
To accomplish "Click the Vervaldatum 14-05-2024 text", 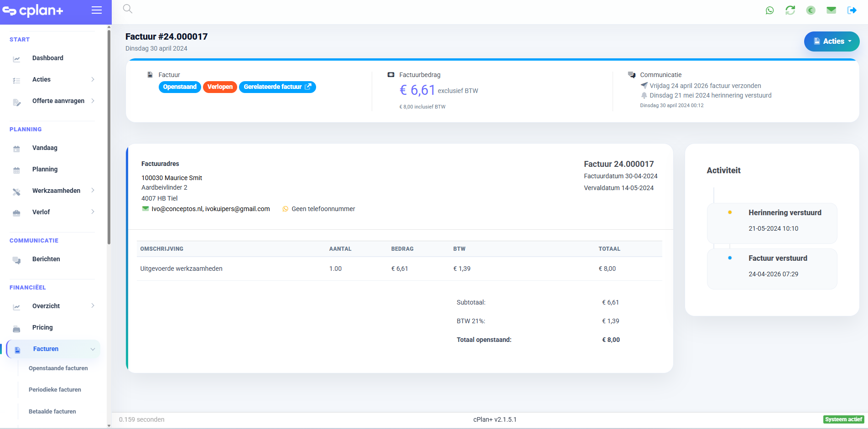I will point(619,188).
